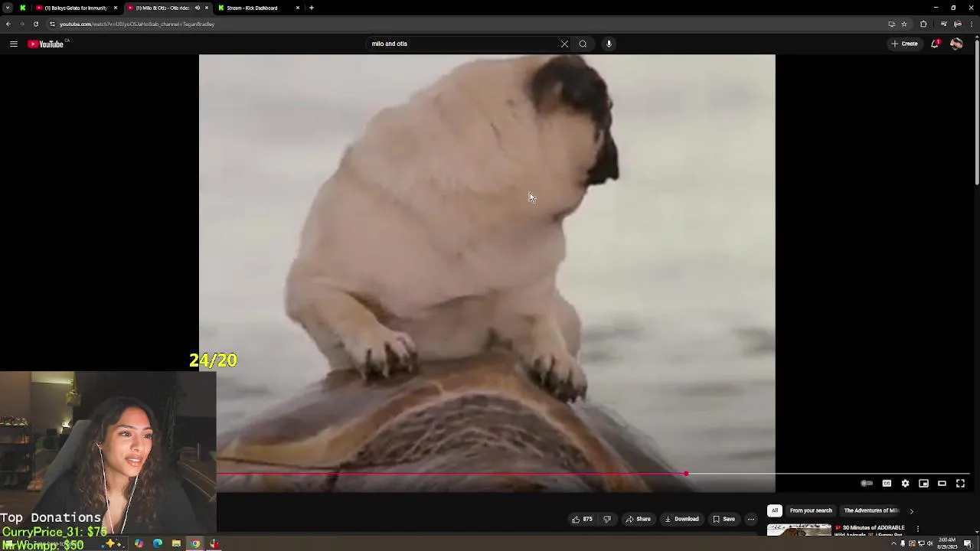
Task: Show hidden system tray icons chevron
Action: (893, 544)
